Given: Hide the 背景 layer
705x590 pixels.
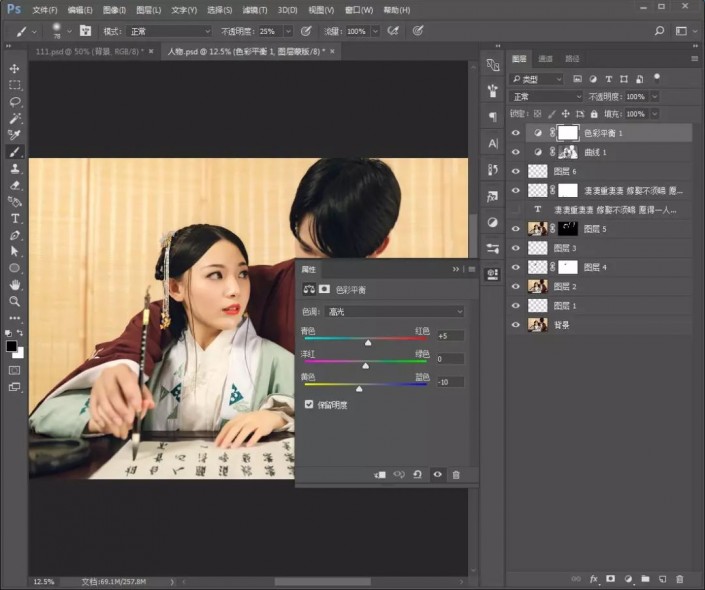Looking at the screenshot, I should click(x=516, y=325).
